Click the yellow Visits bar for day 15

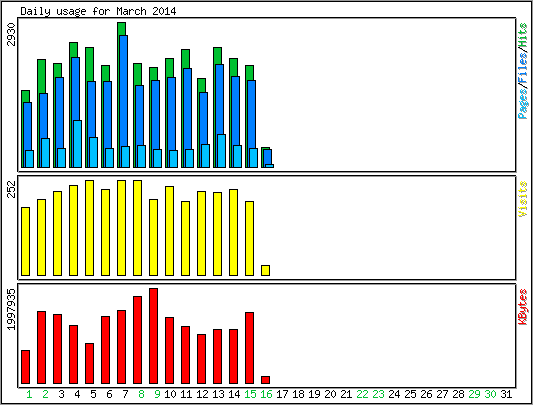[x=250, y=238]
